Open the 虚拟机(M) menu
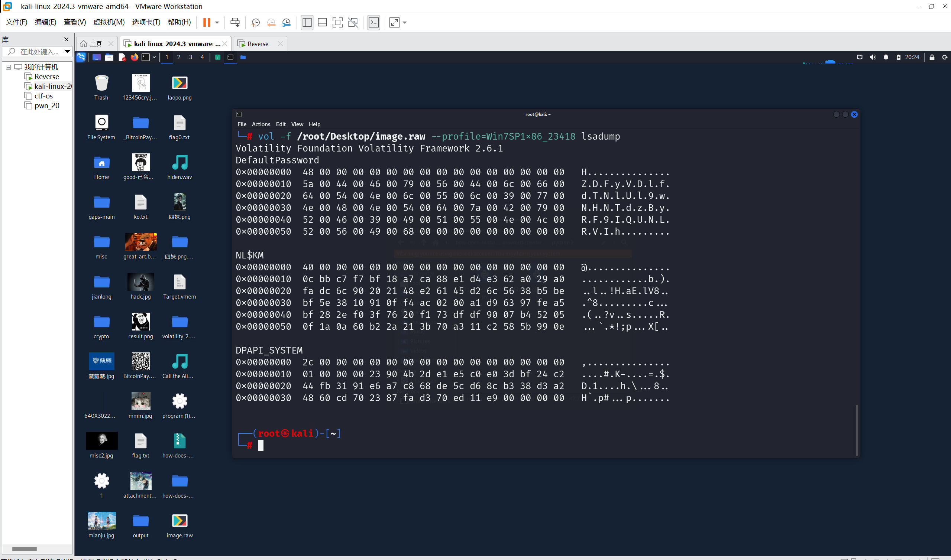951x560 pixels. coord(109,22)
